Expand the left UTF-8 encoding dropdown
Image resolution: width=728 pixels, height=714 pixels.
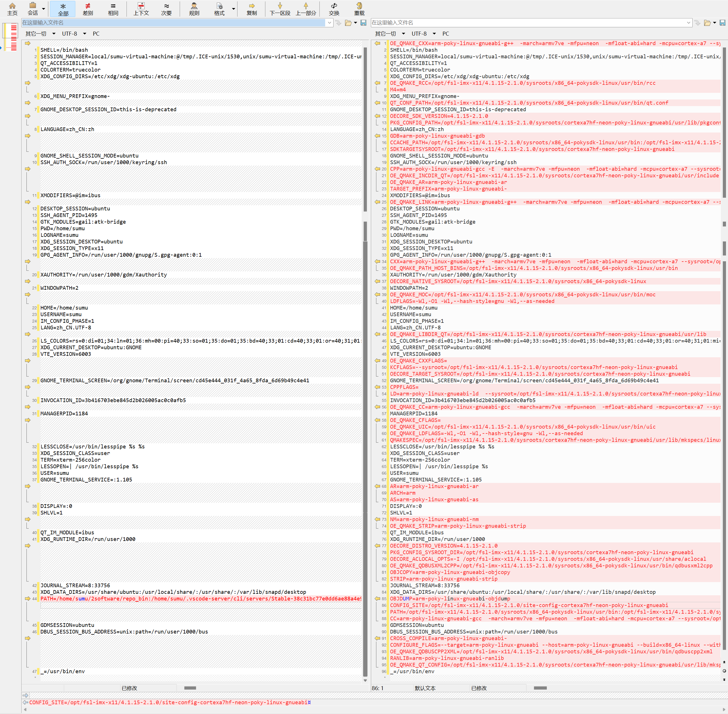[x=85, y=34]
